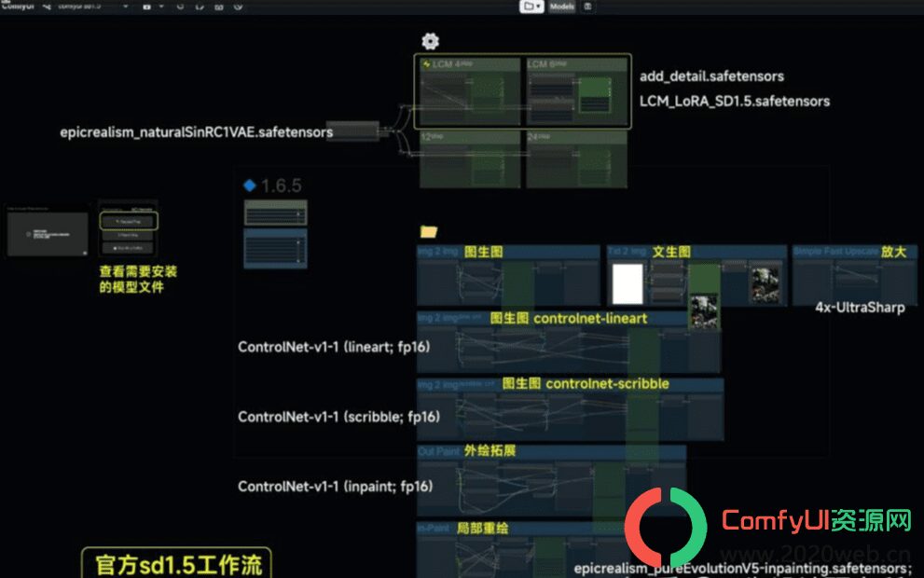Select the 外绘拓展 Out Paint group title
The width and height of the screenshot is (924, 578).
point(551,451)
